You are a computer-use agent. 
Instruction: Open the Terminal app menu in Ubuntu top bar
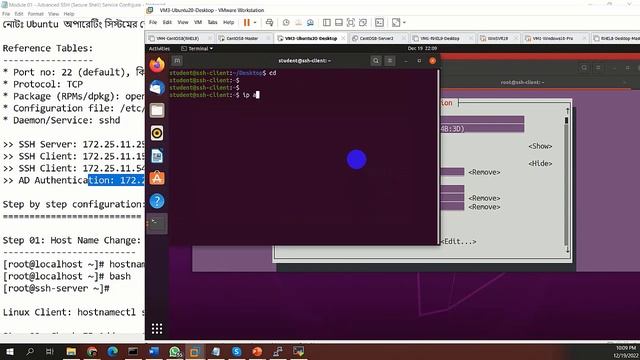(x=197, y=49)
